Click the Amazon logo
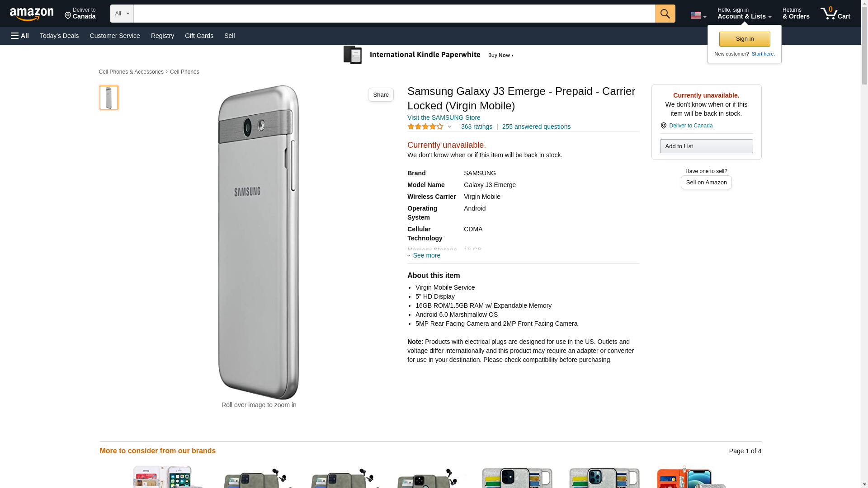Viewport: 868px width, 488px height. (x=32, y=14)
